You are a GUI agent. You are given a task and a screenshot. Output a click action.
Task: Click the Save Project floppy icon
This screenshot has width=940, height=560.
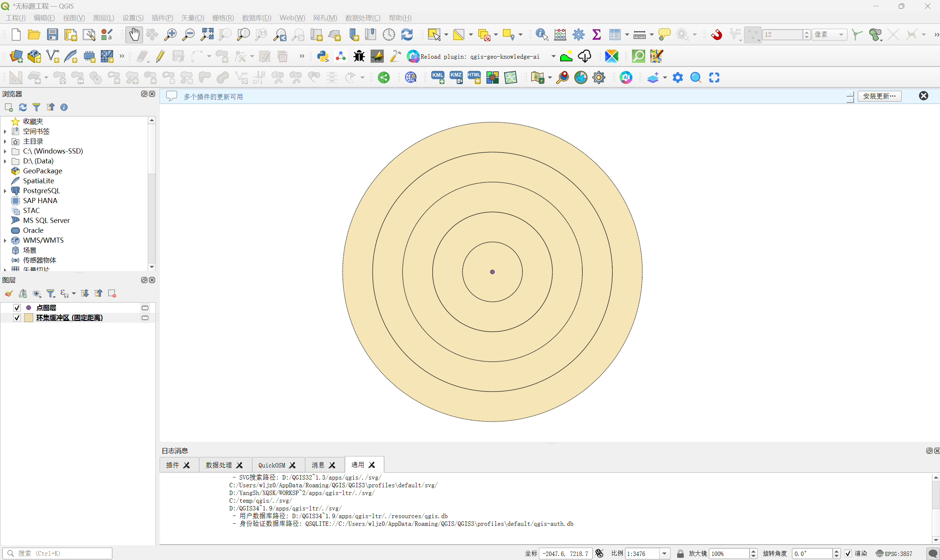[x=53, y=35]
